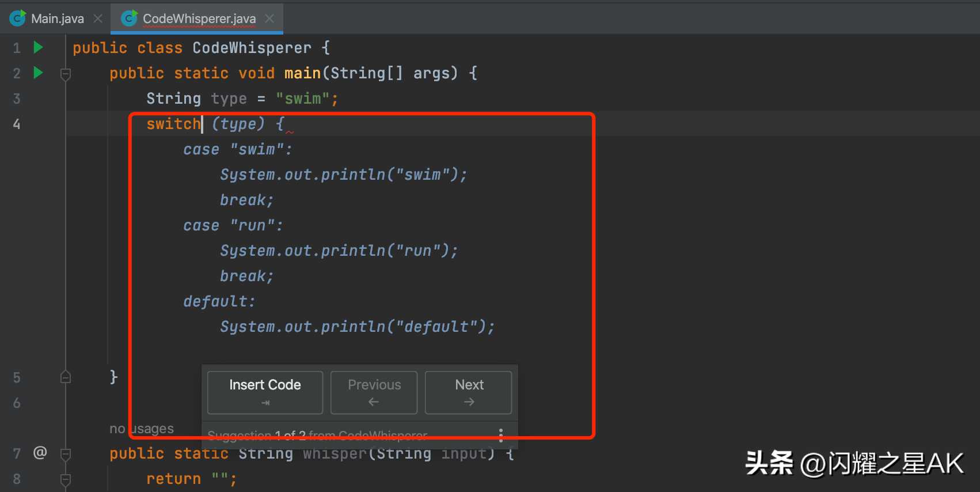Screen dimensions: 980x492
Task: Insert the suggested CodeWhisperer code
Action: (x=265, y=392)
